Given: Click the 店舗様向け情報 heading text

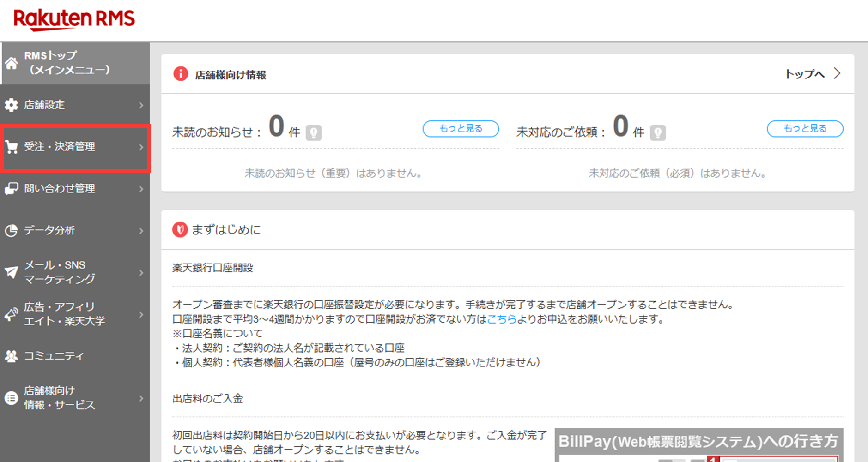Looking at the screenshot, I should tap(231, 75).
